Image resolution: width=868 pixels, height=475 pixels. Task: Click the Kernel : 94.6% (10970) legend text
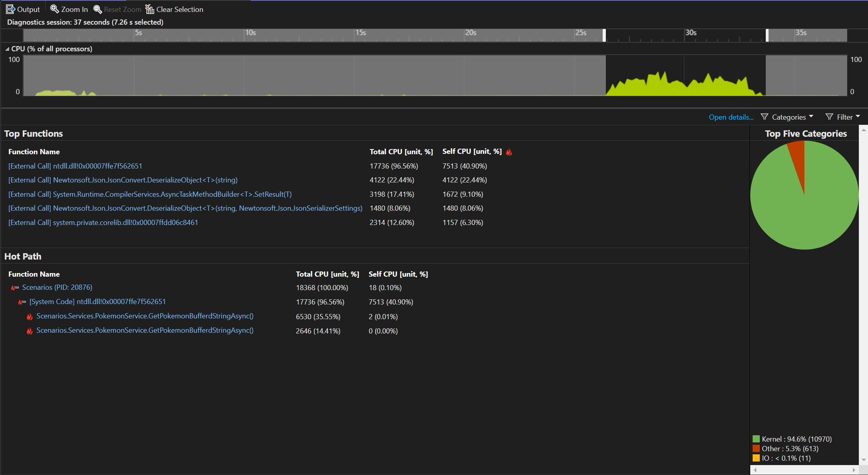797,439
